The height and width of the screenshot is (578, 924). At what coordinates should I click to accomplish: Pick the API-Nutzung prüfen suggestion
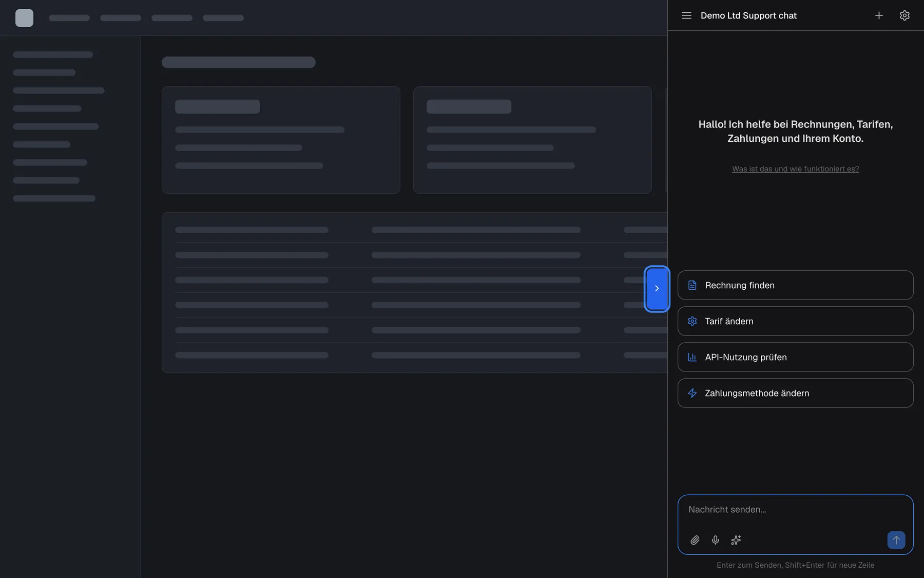[x=795, y=357]
